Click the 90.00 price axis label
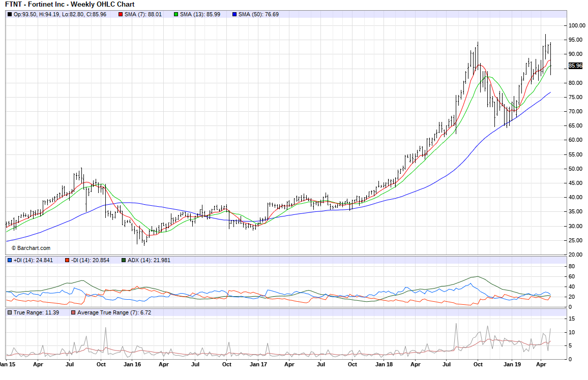This screenshot has height=380, width=588. pos(576,54)
